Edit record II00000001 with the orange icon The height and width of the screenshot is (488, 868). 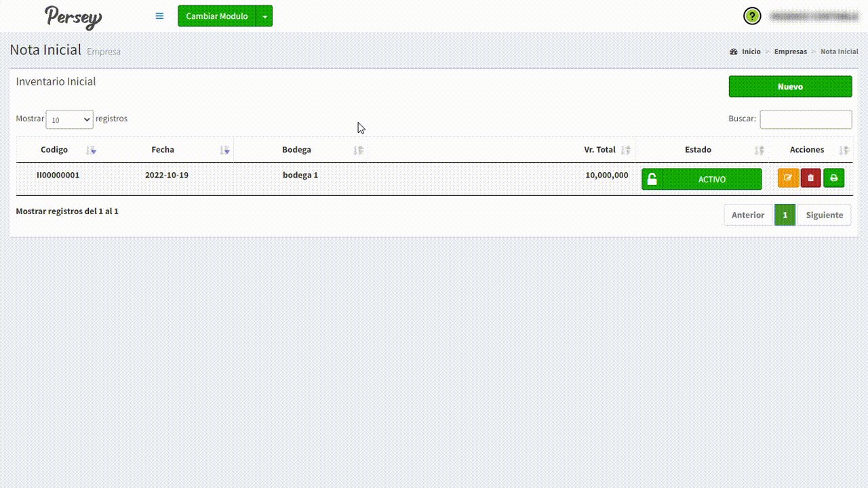(788, 178)
